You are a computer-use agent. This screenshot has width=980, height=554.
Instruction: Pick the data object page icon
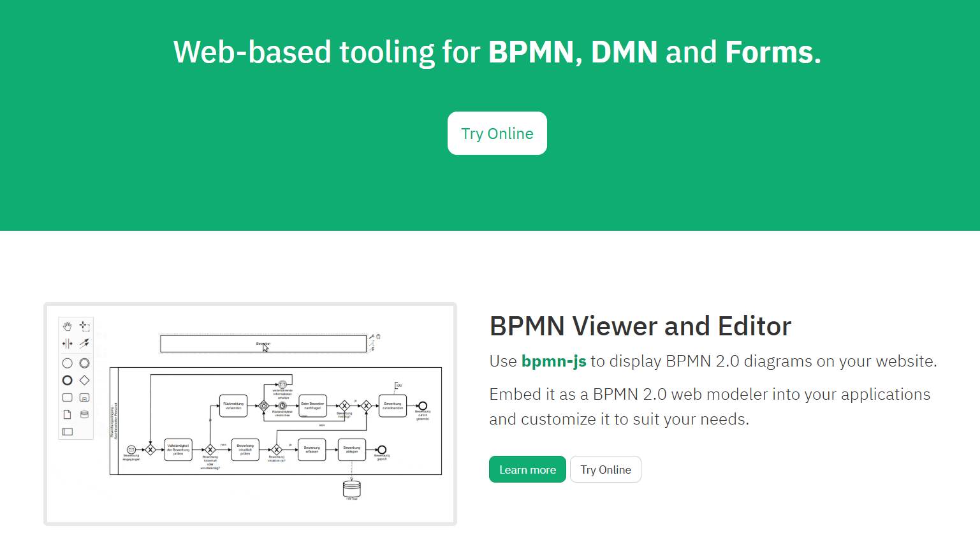click(x=67, y=414)
